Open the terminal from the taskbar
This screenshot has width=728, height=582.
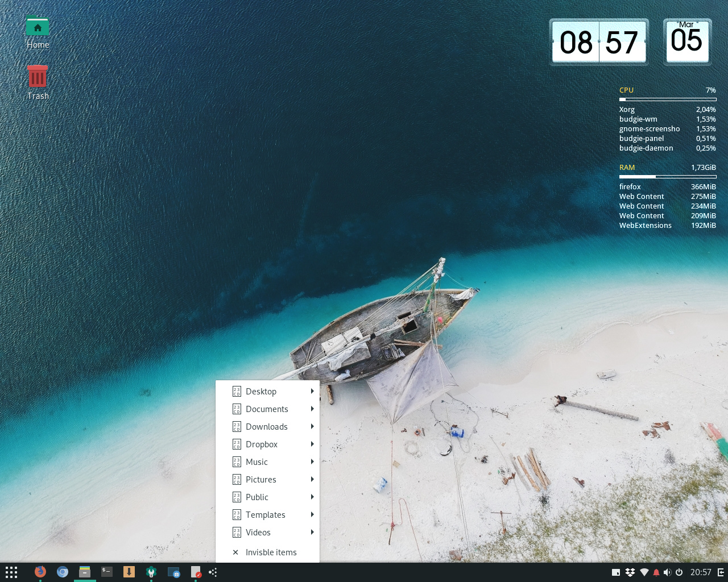(107, 572)
